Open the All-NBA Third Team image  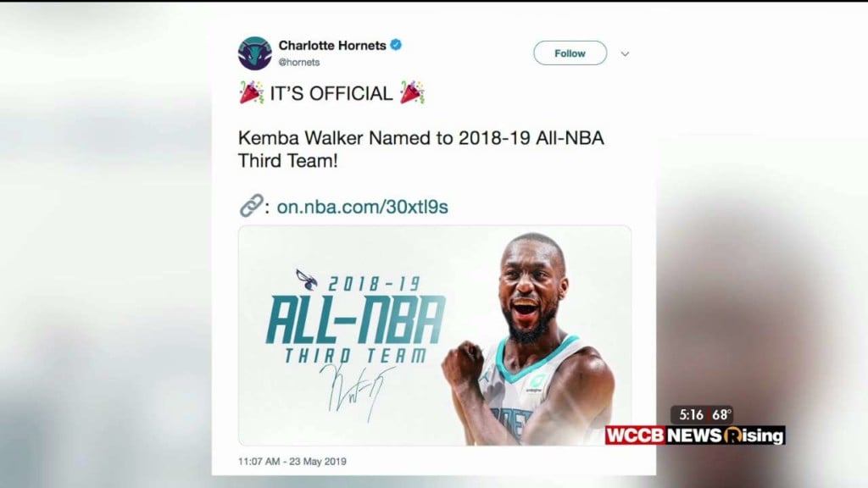point(435,335)
